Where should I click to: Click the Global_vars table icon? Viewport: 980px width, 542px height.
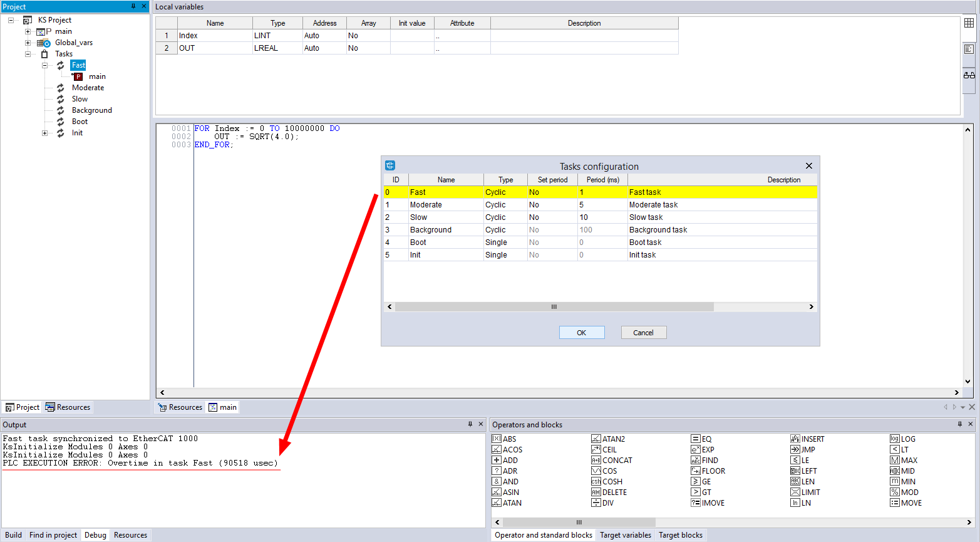coord(43,43)
